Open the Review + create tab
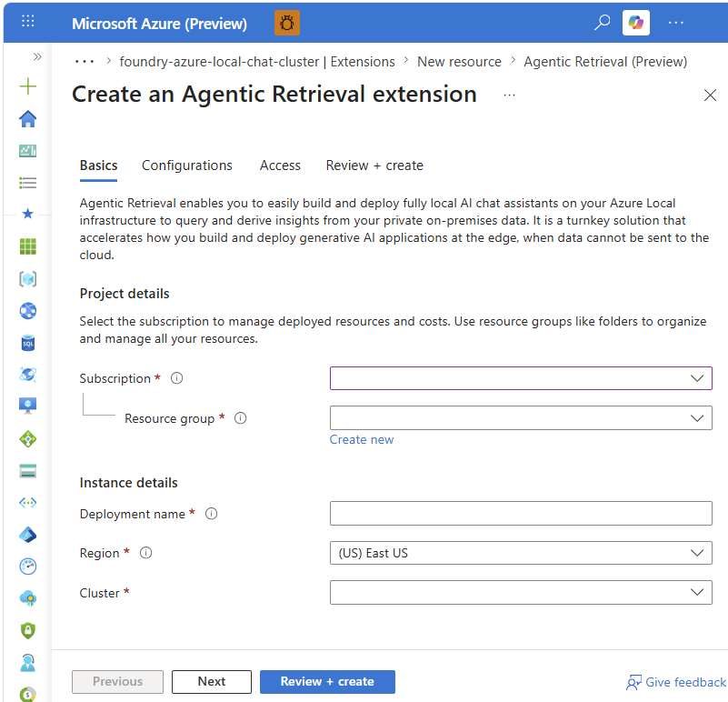This screenshot has height=702, width=728. point(374,165)
